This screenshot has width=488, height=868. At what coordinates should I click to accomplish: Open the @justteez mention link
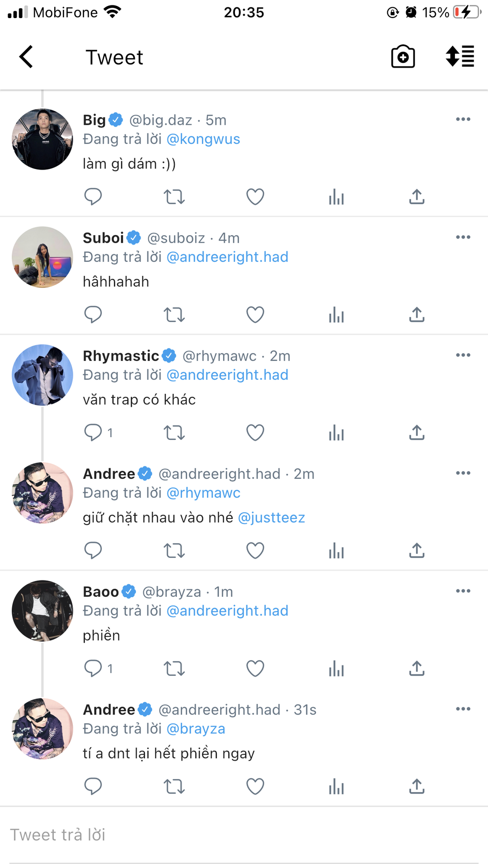(x=272, y=518)
